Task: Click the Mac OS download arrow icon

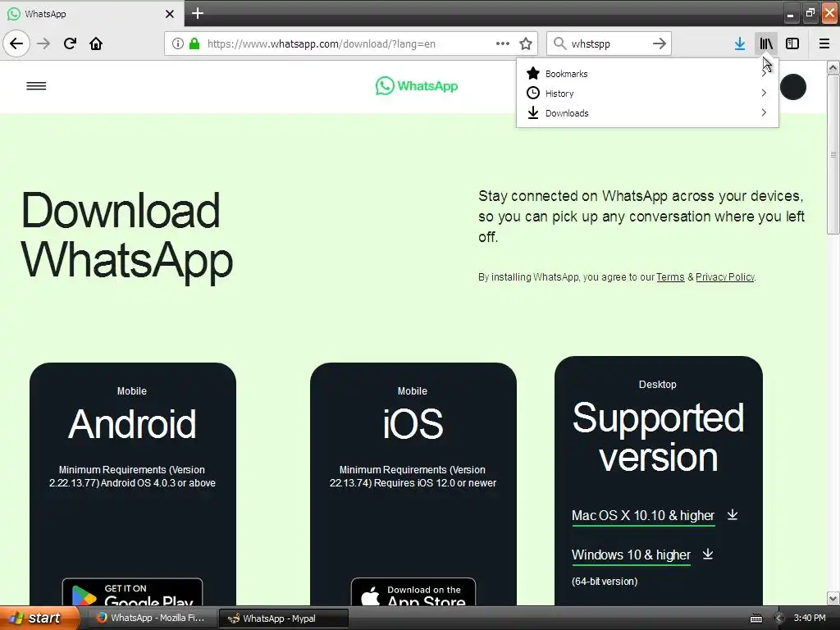Action: (x=733, y=515)
